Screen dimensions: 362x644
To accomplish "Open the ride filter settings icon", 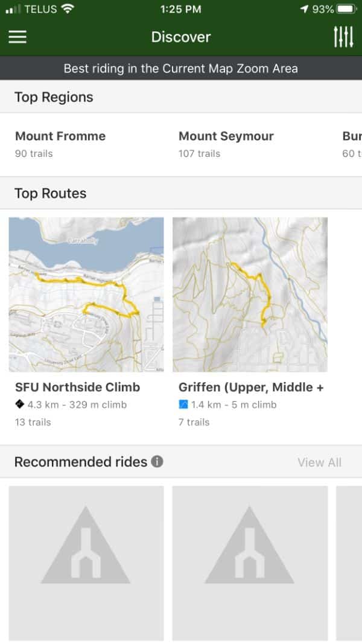I will [x=343, y=37].
